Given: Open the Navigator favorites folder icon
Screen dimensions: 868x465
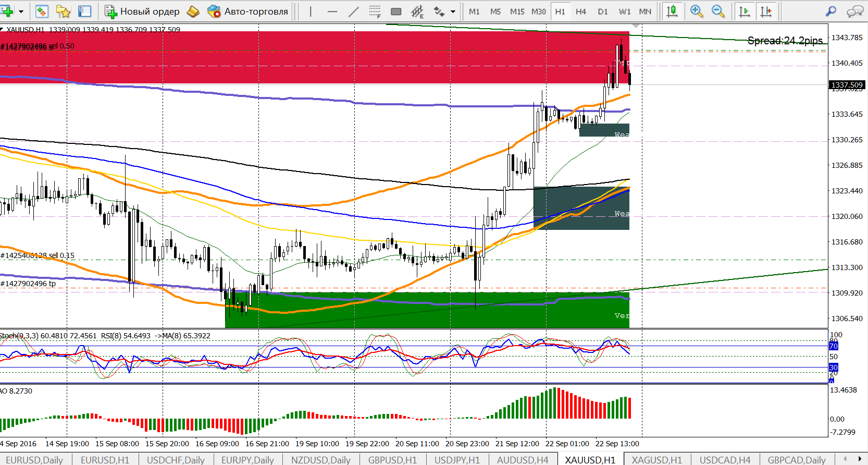Looking at the screenshot, I should click(x=63, y=11).
